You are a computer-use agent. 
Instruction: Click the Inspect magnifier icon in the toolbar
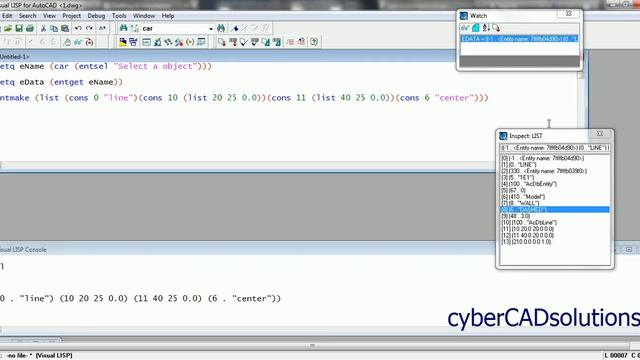[157, 42]
